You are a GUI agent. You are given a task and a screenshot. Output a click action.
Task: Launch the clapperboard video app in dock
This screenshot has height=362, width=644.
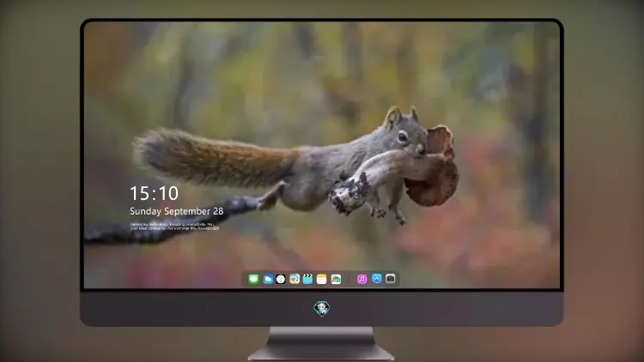(x=307, y=279)
